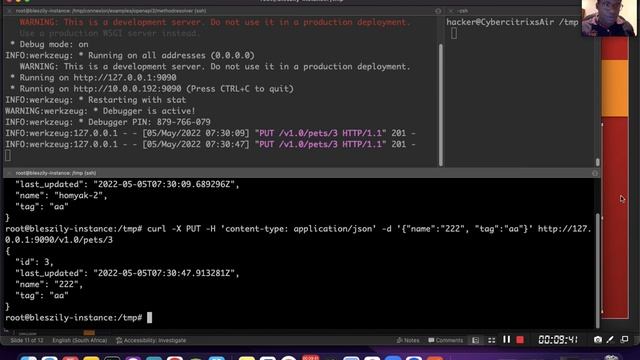Open the Comments pane
The width and height of the screenshot is (640, 360).
[445, 340]
